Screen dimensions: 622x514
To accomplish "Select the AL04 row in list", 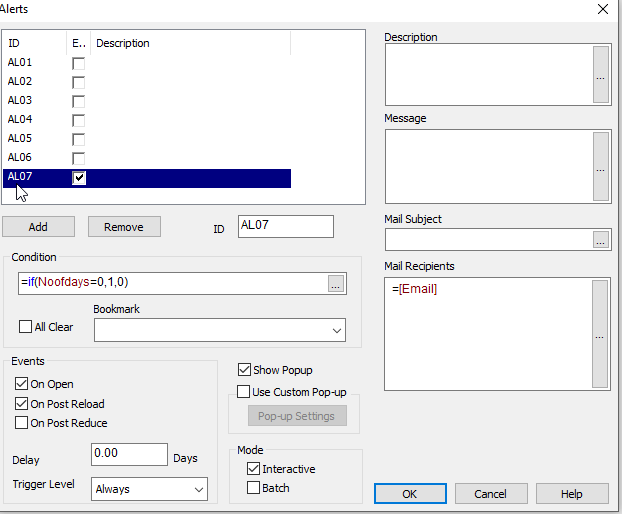I will click(147, 120).
